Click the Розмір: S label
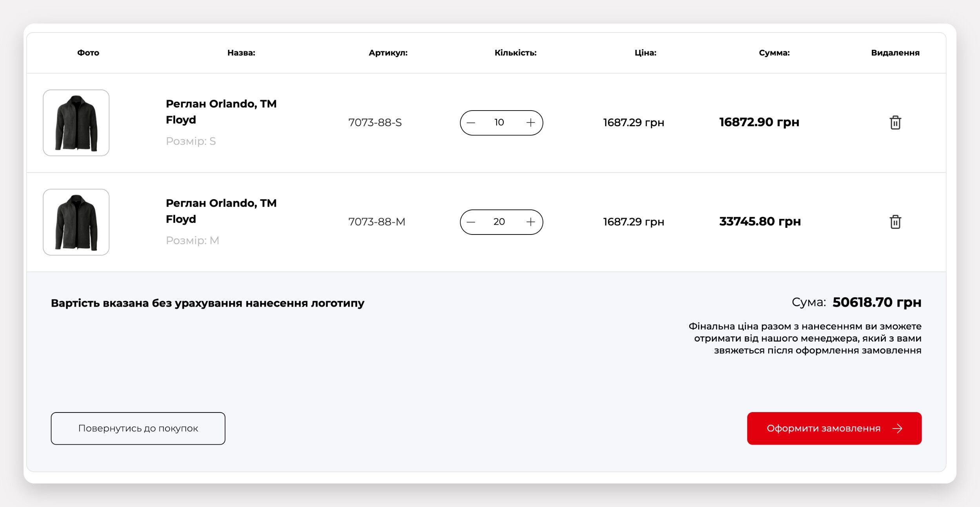This screenshot has width=980, height=507. [191, 141]
